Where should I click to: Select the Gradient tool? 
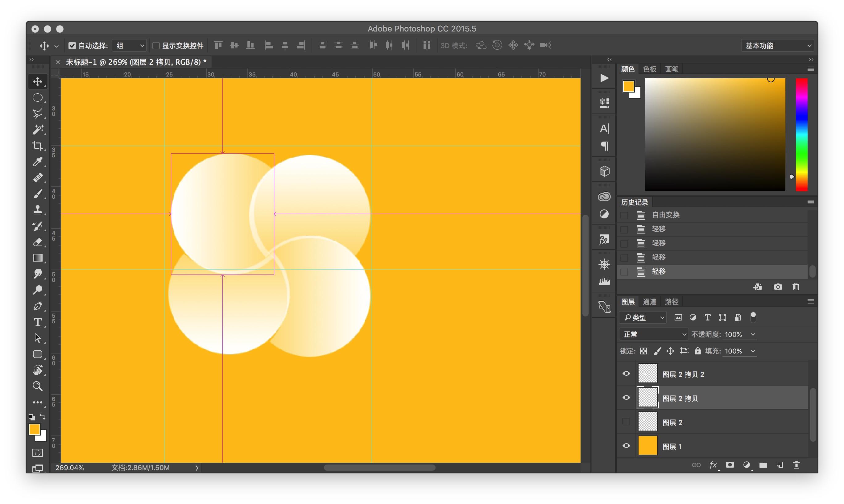coord(37,258)
